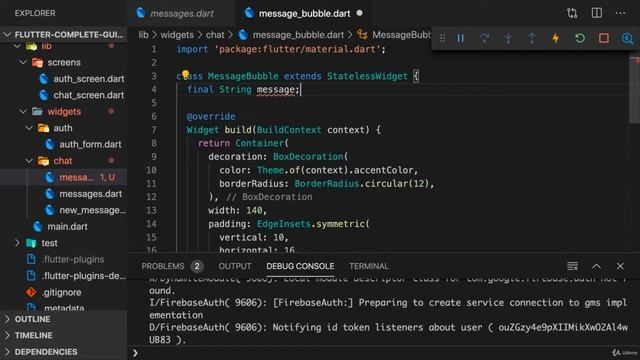
Task: Click message_bubble.dart in the breadcrumb
Action: [x=298, y=35]
